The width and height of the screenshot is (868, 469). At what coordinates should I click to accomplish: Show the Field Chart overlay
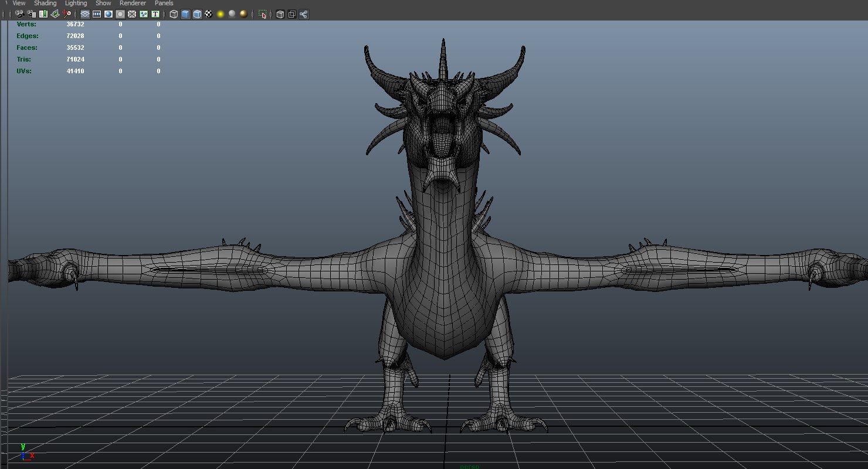tap(132, 14)
